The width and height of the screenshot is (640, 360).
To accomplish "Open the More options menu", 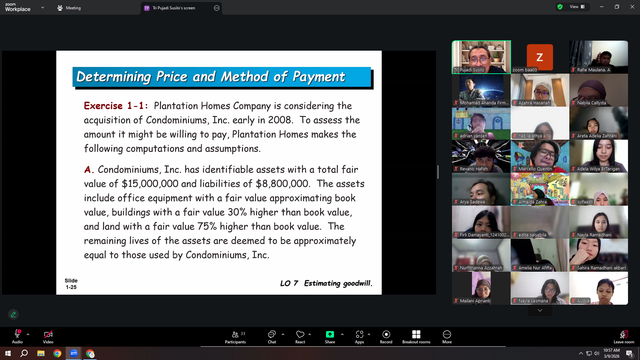I will [x=447, y=337].
